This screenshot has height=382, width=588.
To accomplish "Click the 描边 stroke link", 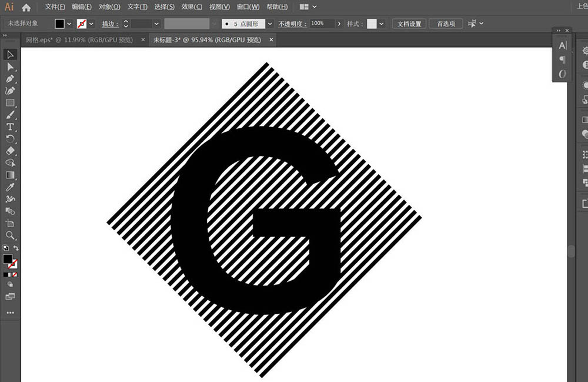I will click(x=110, y=24).
